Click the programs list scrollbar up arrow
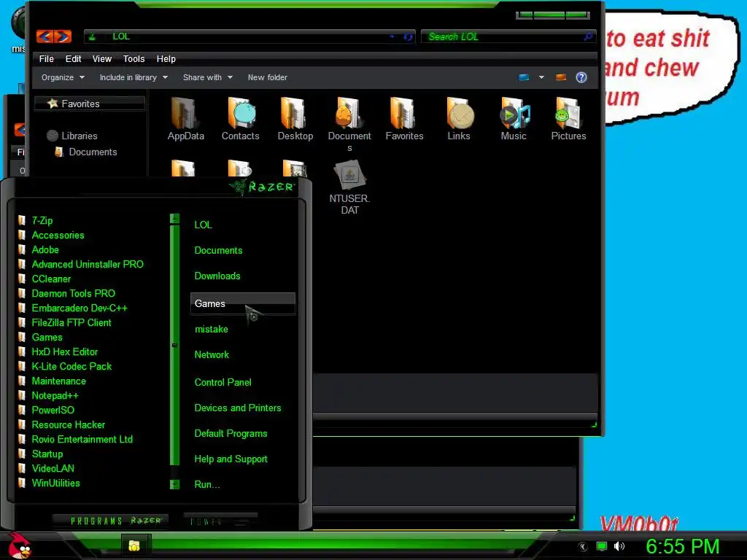747x560 pixels. (x=175, y=219)
